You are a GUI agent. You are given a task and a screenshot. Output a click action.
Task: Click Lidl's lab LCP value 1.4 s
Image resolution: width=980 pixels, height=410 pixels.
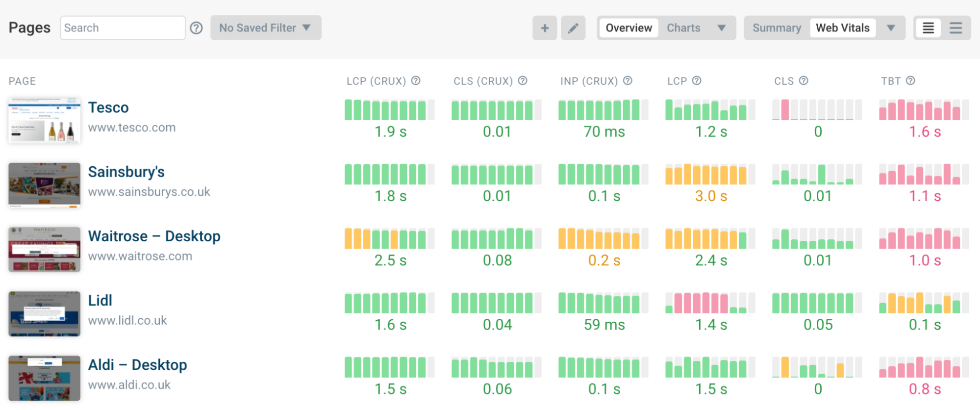711,325
